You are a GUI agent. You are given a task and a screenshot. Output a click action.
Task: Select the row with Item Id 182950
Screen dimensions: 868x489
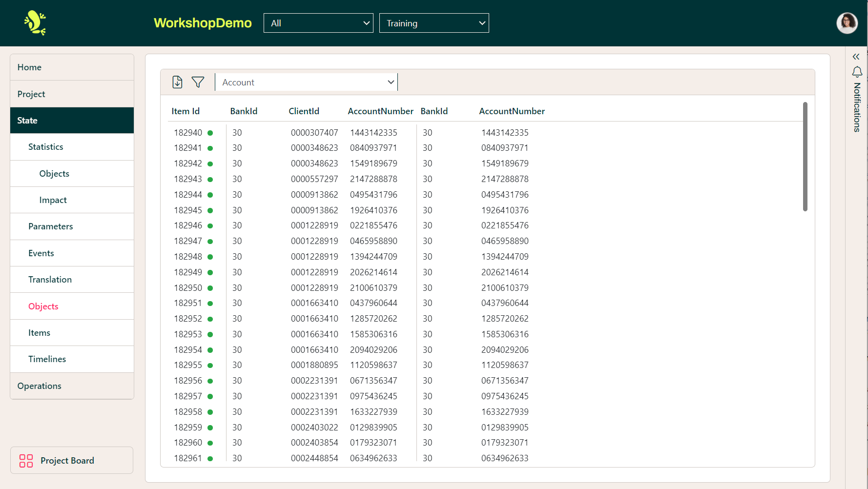pos(188,288)
